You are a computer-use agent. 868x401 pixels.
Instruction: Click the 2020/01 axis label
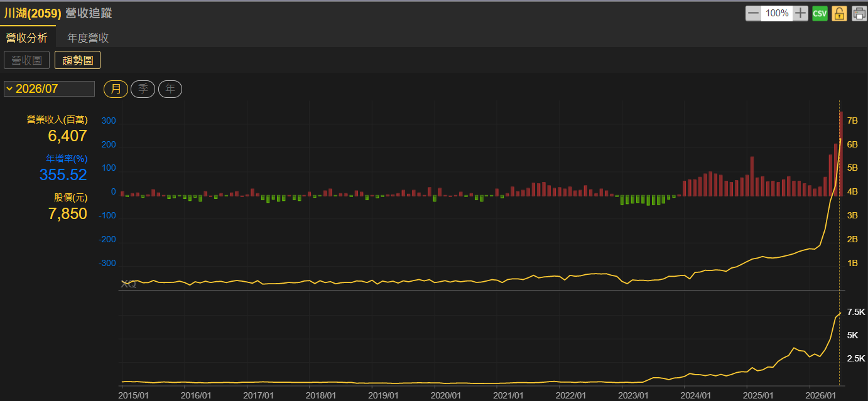[447, 395]
